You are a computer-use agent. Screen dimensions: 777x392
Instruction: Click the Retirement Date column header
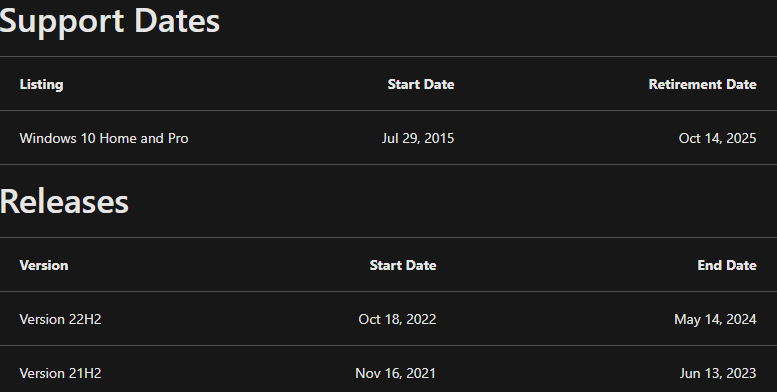702,84
